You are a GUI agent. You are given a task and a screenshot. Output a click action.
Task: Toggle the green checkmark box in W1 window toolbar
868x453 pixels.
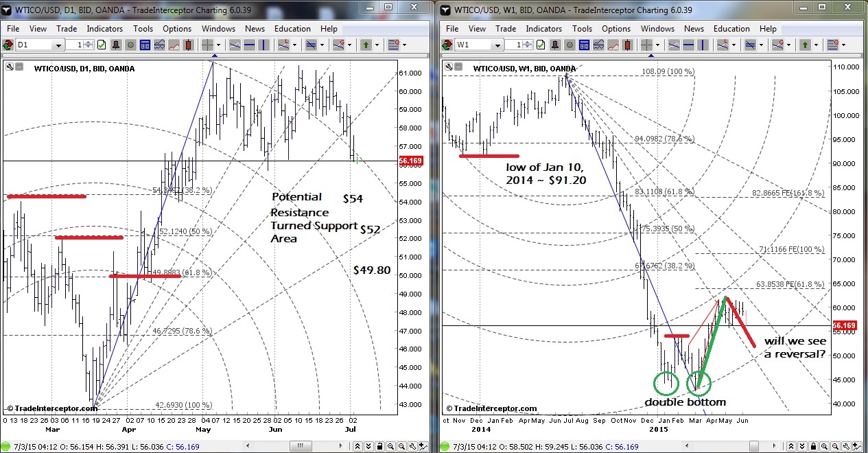click(541, 45)
